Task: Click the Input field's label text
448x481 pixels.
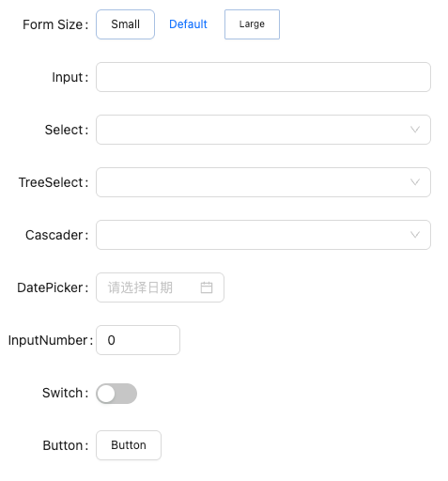Action: (68, 77)
